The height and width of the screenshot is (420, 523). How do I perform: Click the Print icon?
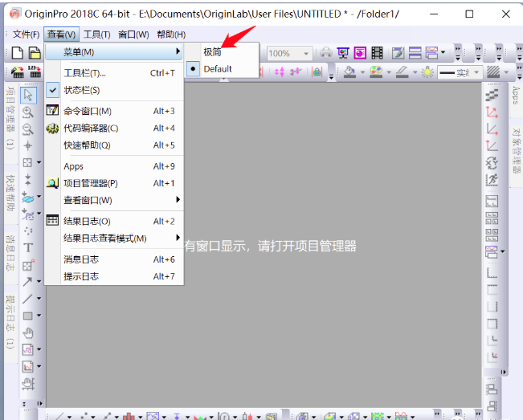(x=326, y=53)
